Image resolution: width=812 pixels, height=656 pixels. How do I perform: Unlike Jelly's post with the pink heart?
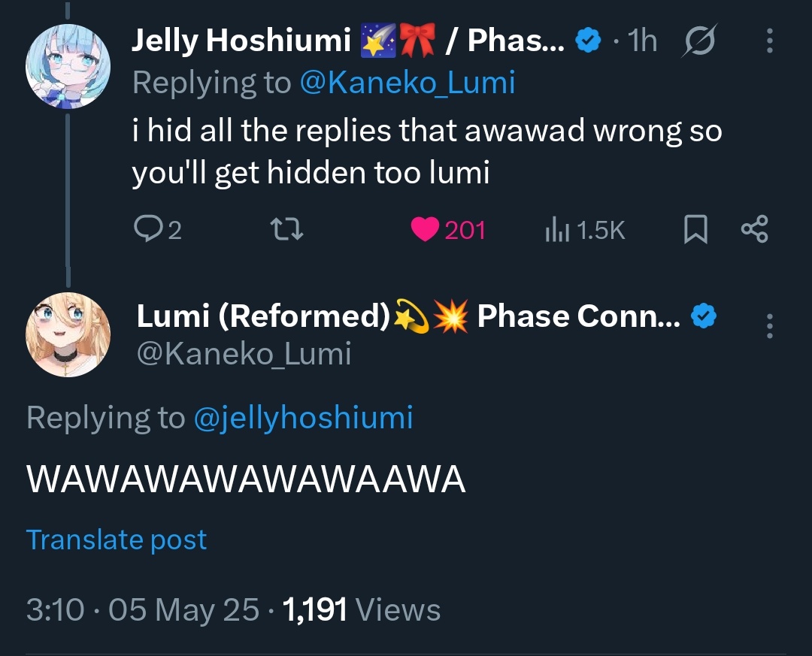(426, 230)
